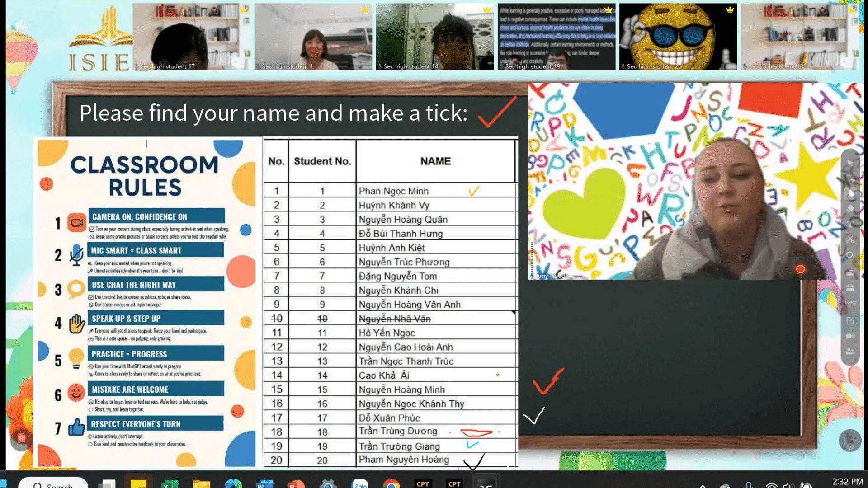Open the note edit icon

850,320
